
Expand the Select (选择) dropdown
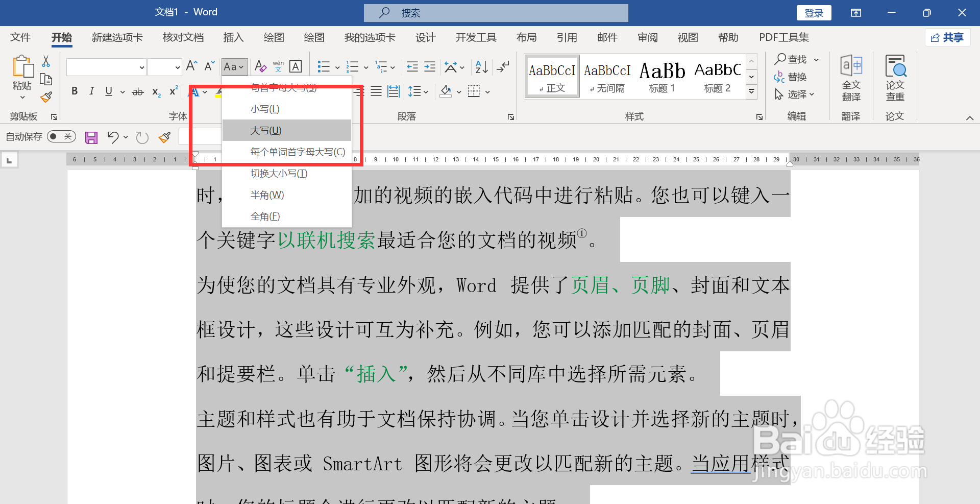point(794,94)
